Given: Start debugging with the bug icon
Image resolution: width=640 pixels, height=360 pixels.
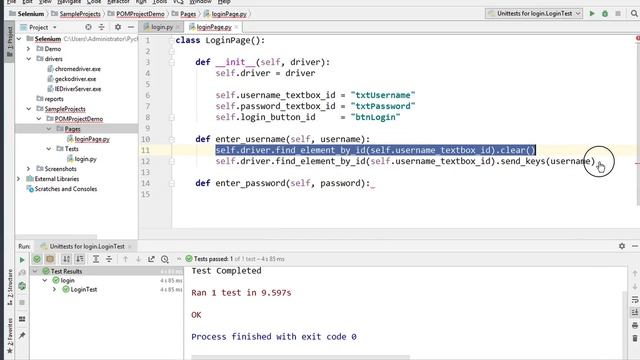Looking at the screenshot, I should coord(605,13).
